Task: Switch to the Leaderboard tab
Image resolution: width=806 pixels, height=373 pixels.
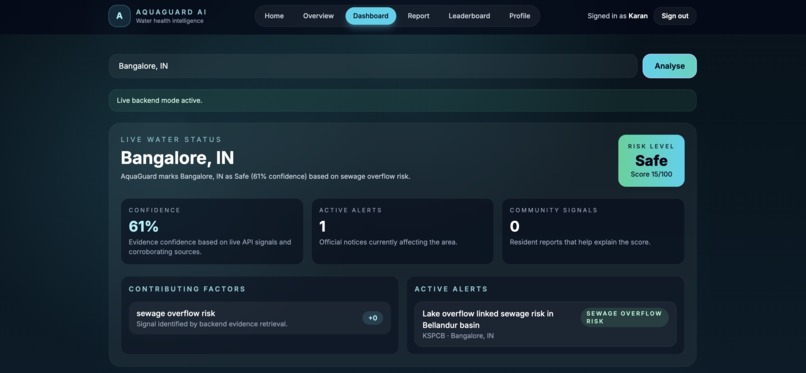Action: pyautogui.click(x=469, y=16)
